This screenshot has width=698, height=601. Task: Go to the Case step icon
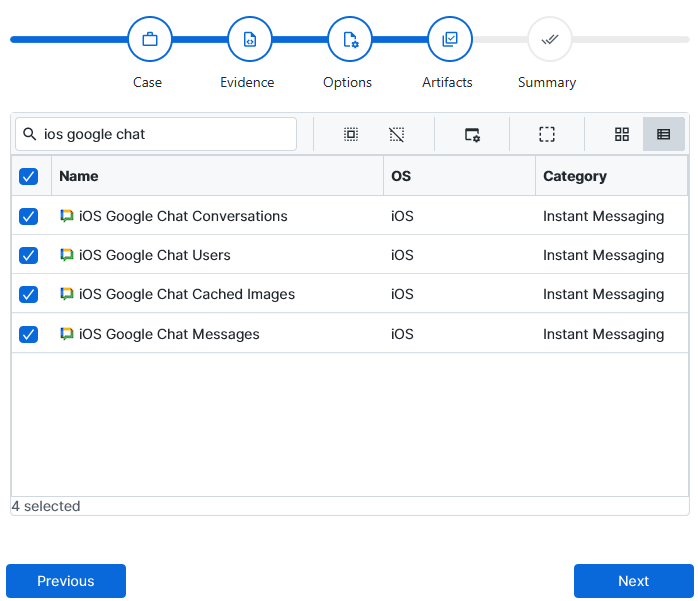coord(150,39)
